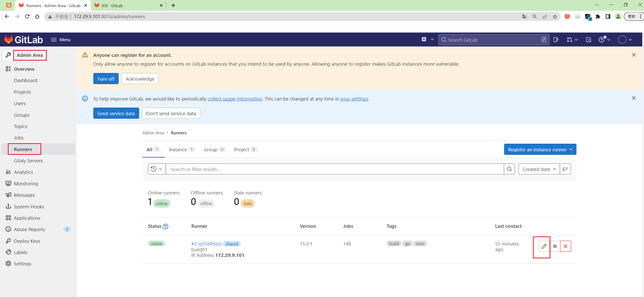The height and width of the screenshot is (297, 644).
Task: Click the Turn off button
Action: pos(106,79)
